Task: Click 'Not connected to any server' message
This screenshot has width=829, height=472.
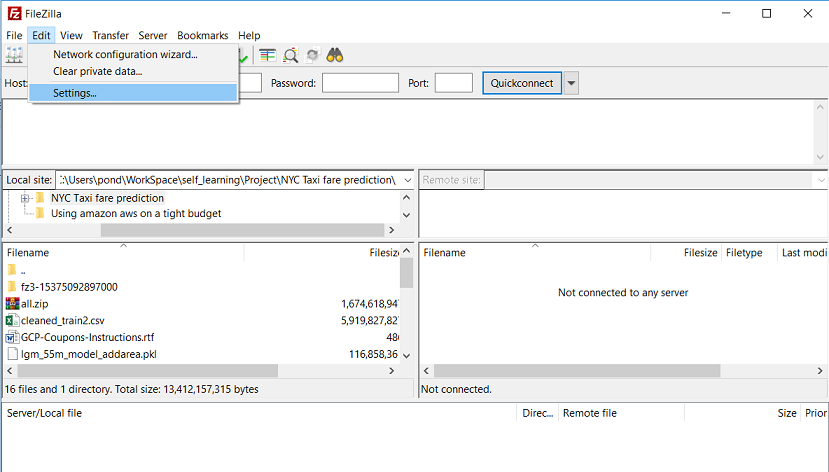Action: (623, 293)
